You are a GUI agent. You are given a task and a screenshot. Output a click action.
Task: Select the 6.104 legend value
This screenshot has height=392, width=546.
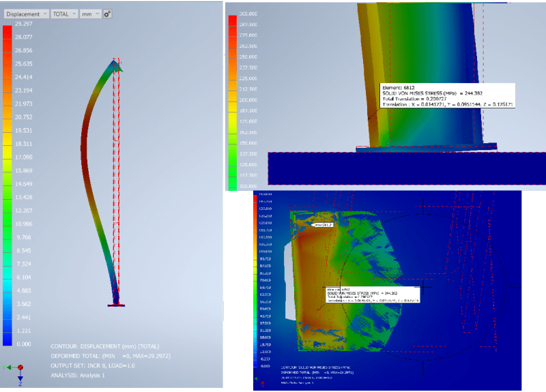click(24, 277)
